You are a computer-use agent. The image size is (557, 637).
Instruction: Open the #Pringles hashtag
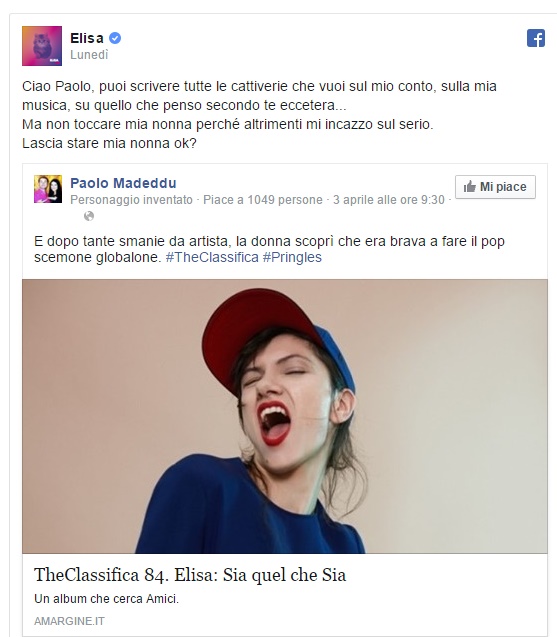coord(292,258)
